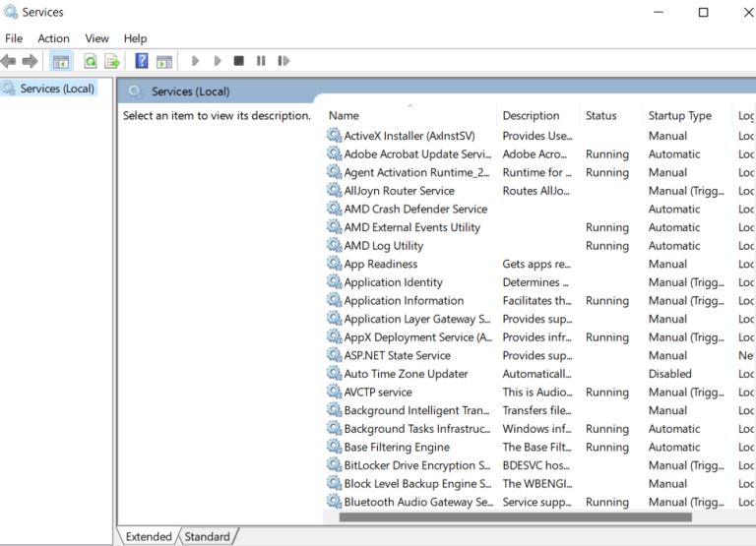Click gear icon beside Auto Time Zone Updater
The height and width of the screenshot is (546, 756).
click(x=334, y=373)
